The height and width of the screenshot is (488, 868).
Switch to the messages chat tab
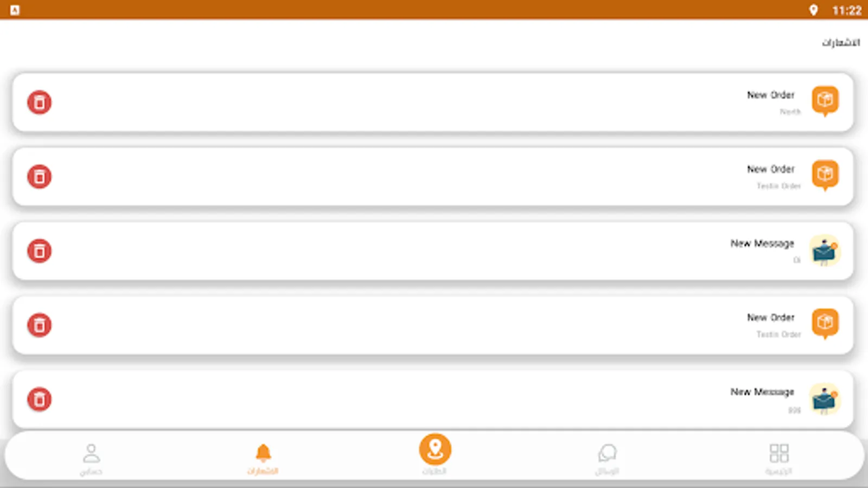point(607,459)
